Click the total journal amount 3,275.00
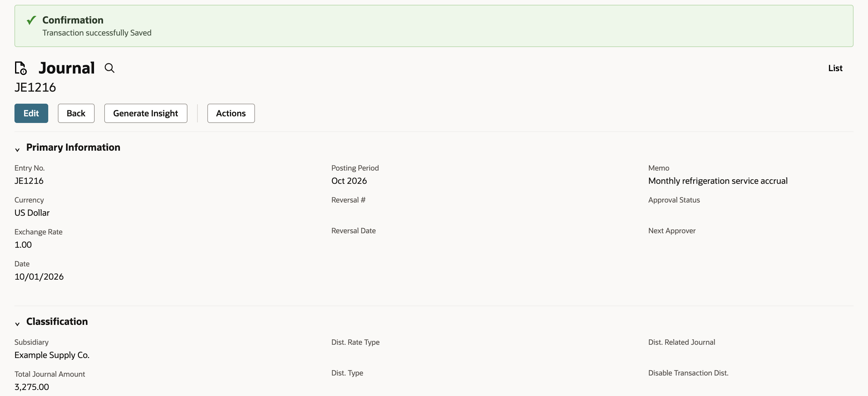 click(x=32, y=387)
